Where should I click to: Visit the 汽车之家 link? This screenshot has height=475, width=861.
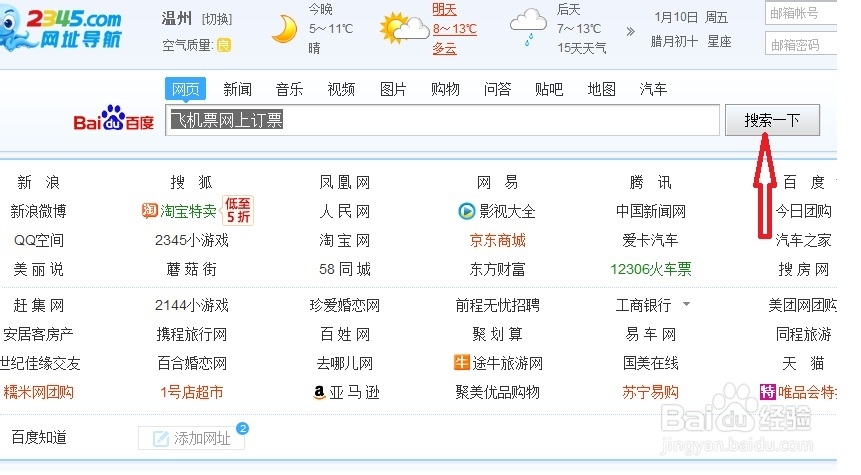803,240
